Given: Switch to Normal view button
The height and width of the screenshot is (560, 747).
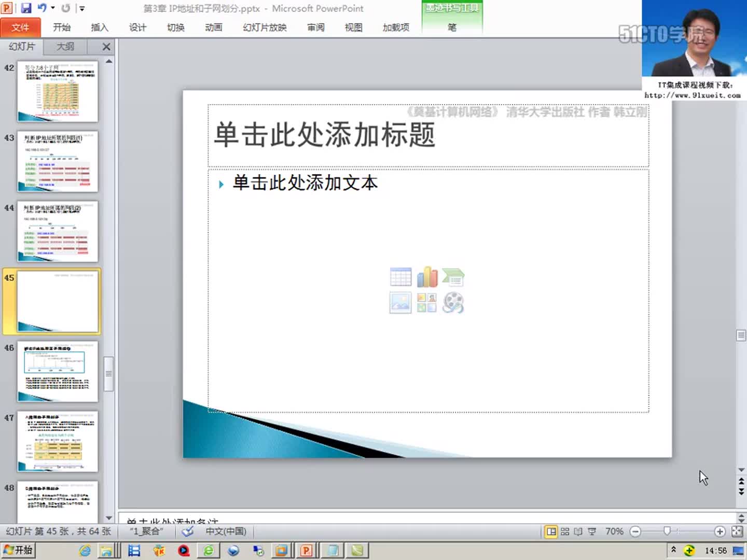Looking at the screenshot, I should (551, 531).
